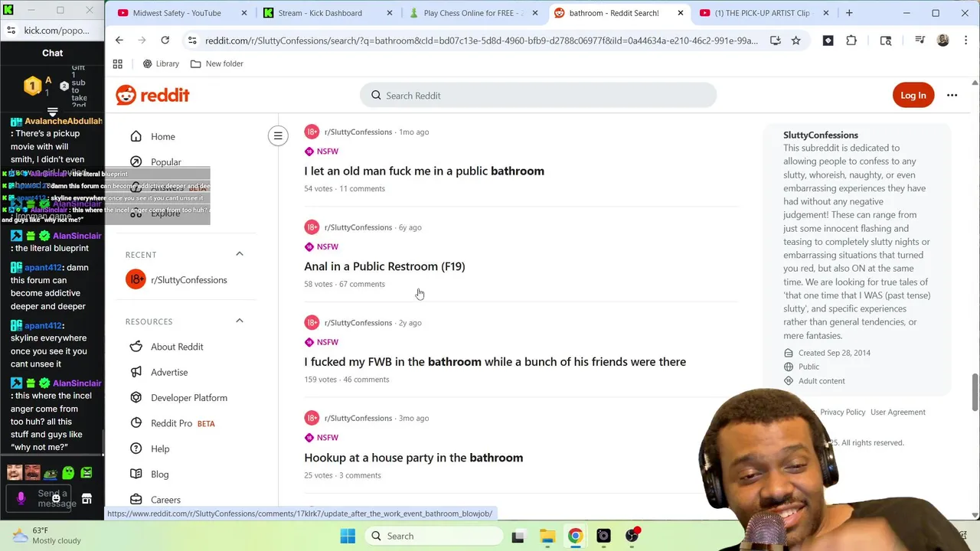Go back to the previous page
This screenshot has width=980, height=551.
tap(119, 41)
